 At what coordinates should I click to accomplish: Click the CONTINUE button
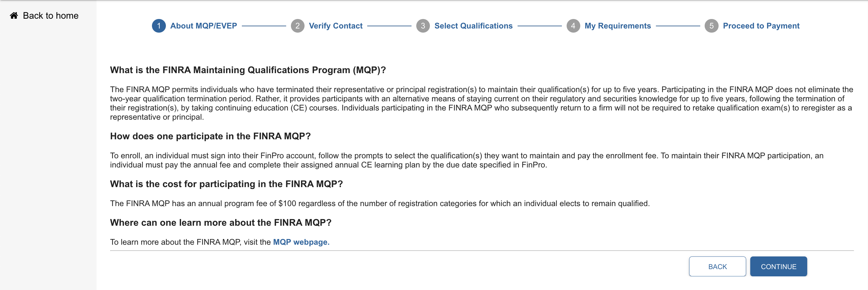[778, 267]
